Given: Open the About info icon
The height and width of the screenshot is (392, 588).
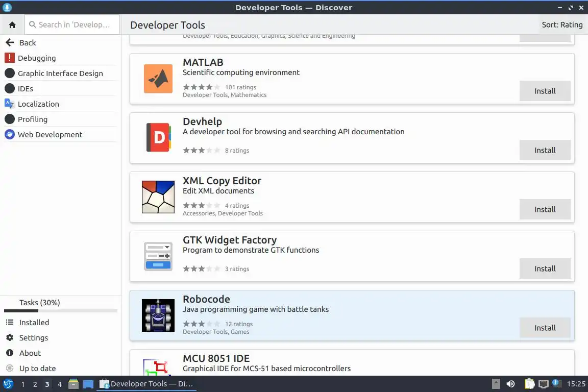Looking at the screenshot, I should click(x=10, y=353).
